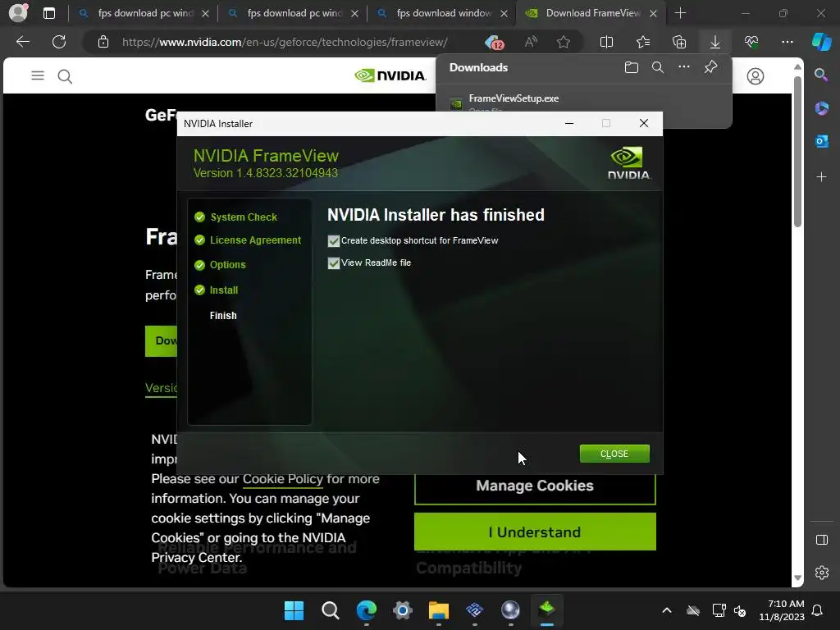Click I Understand cookie button
The width and height of the screenshot is (840, 630).
(535, 532)
